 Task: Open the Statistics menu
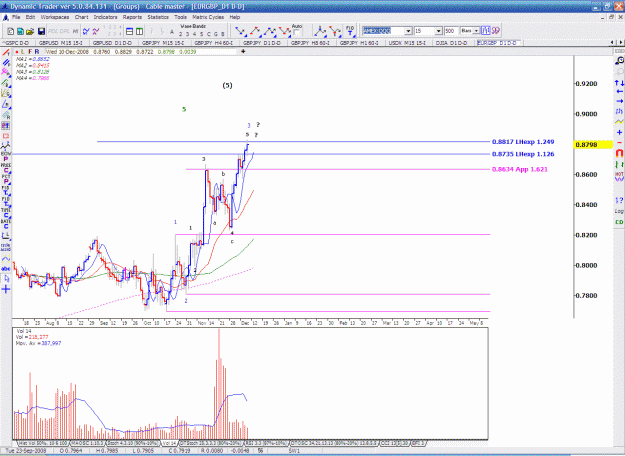click(x=158, y=17)
